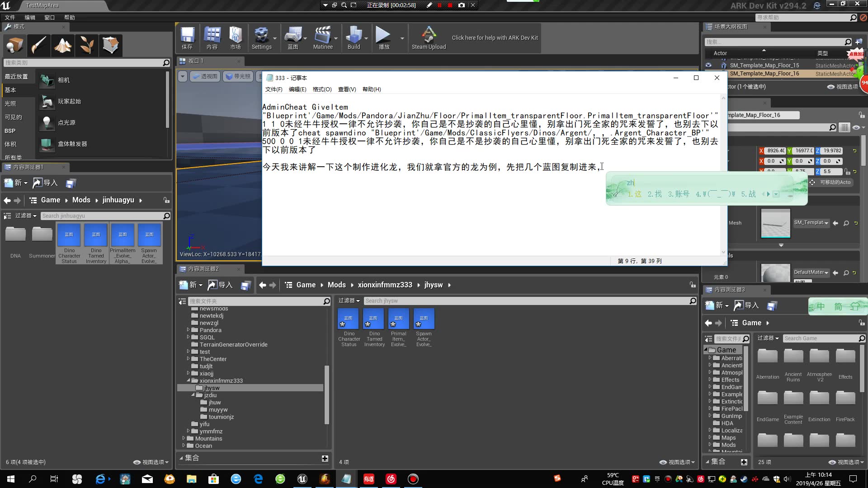Image resolution: width=868 pixels, height=488 pixels.
Task: Select the Paint mode brush icon
Action: coord(38,45)
